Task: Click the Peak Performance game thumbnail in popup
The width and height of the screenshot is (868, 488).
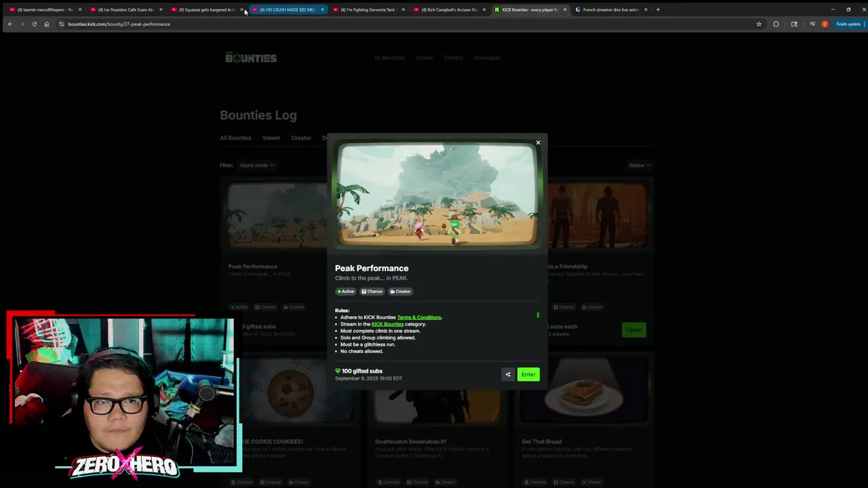Action: (x=437, y=194)
